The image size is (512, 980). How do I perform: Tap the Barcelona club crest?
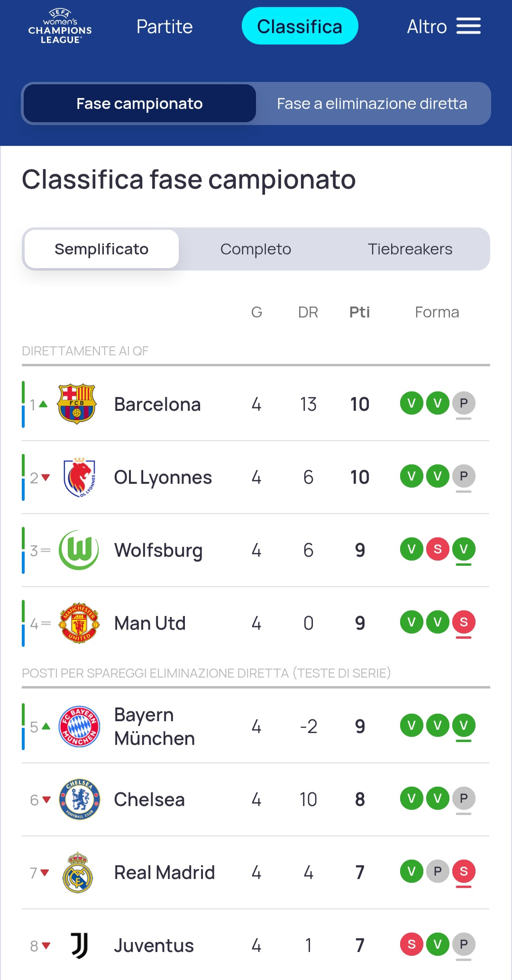pyautogui.click(x=77, y=404)
